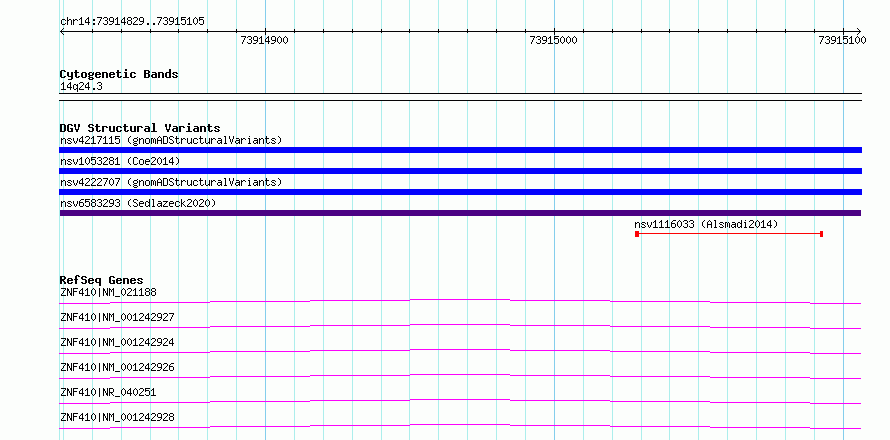Click the blue bar for nsv1053281

(x=460, y=171)
